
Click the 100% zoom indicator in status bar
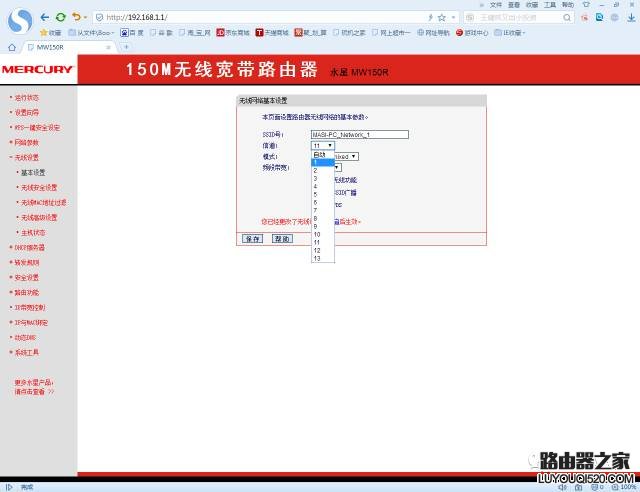[x=624, y=487]
